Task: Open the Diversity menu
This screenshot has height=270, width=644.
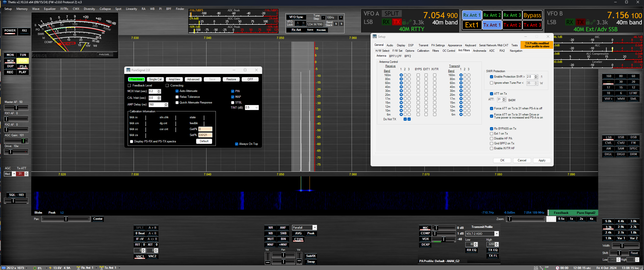Action: [89, 9]
